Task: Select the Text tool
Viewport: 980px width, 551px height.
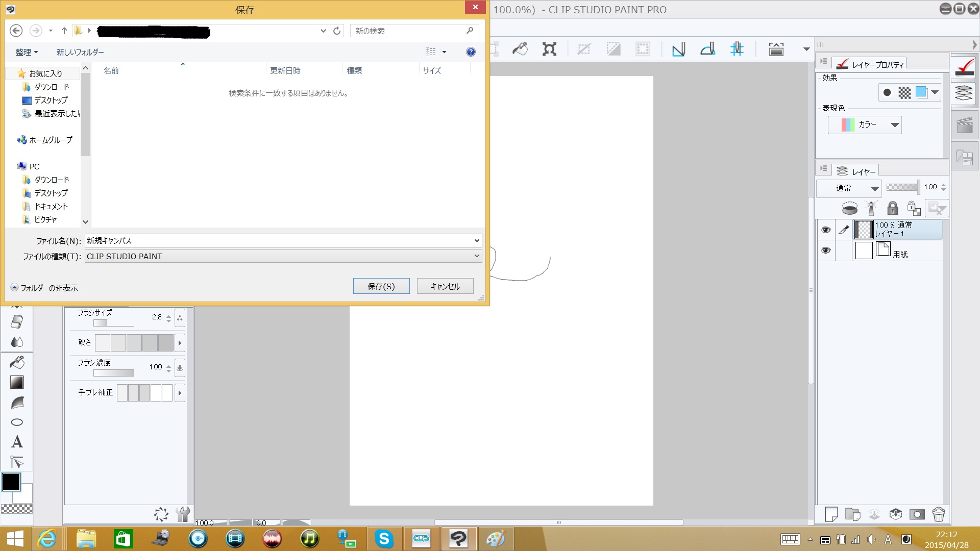Action: click(17, 442)
